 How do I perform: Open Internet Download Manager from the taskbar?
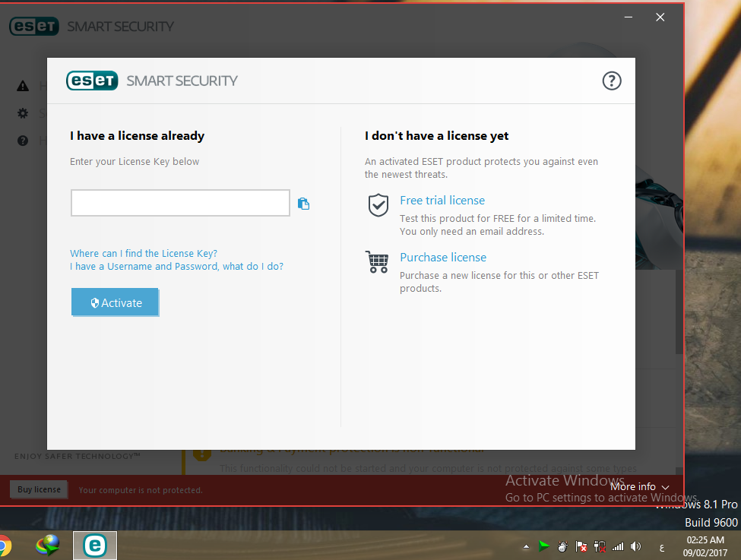(x=47, y=546)
